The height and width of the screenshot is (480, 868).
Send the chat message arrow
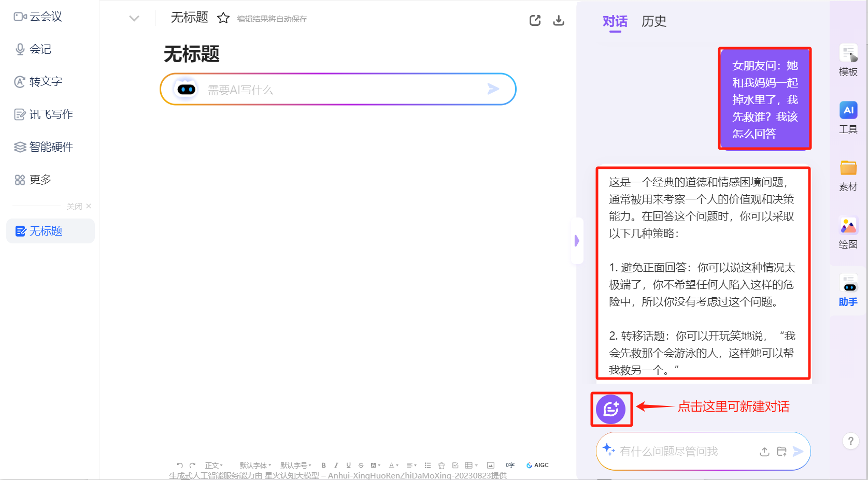pos(798,452)
